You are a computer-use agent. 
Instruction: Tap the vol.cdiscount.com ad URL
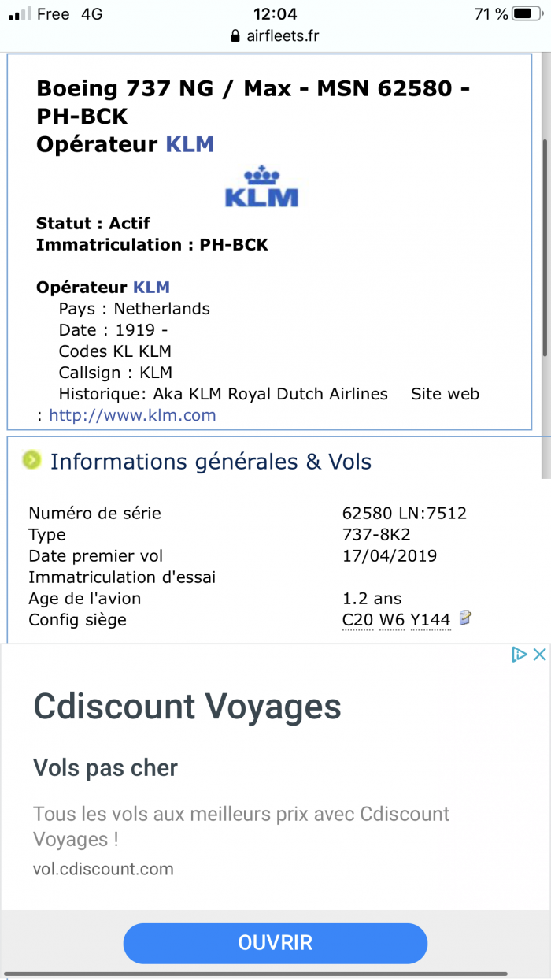pos(103,869)
